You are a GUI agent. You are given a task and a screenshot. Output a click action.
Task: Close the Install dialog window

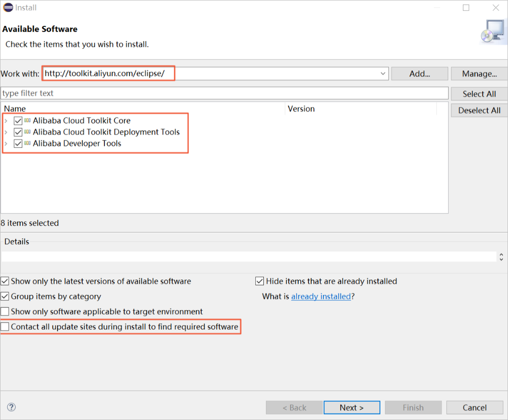click(x=496, y=8)
